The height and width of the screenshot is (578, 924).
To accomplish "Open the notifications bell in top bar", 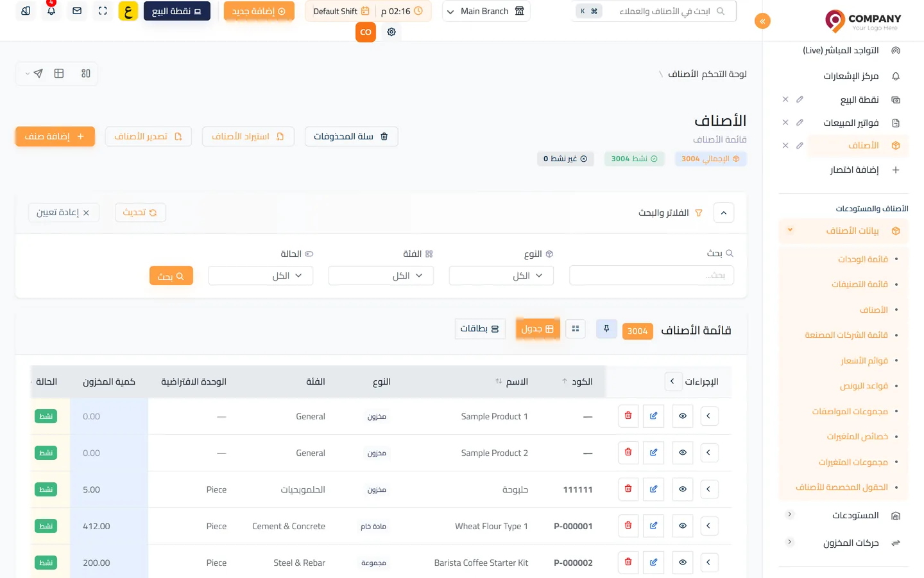I will click(51, 11).
